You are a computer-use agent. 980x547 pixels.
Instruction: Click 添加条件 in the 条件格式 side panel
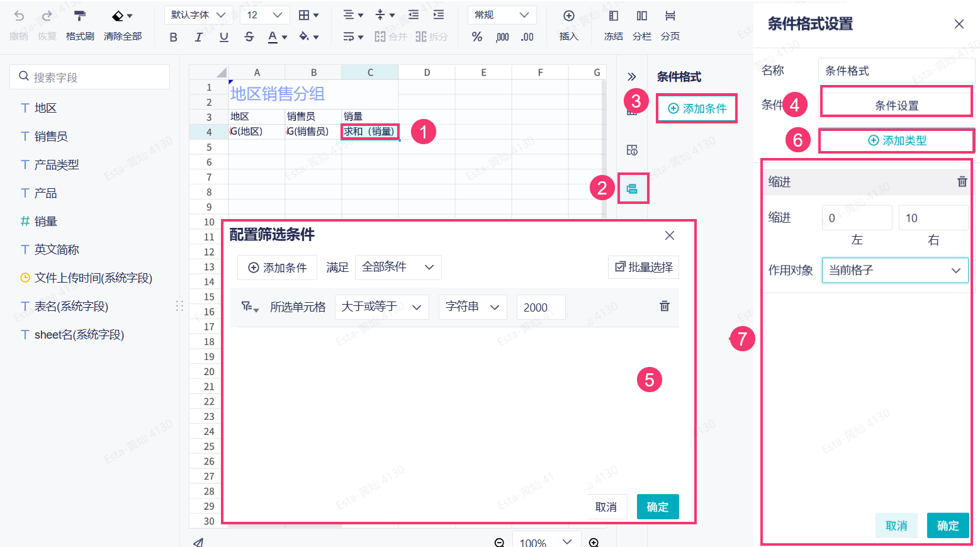click(697, 108)
